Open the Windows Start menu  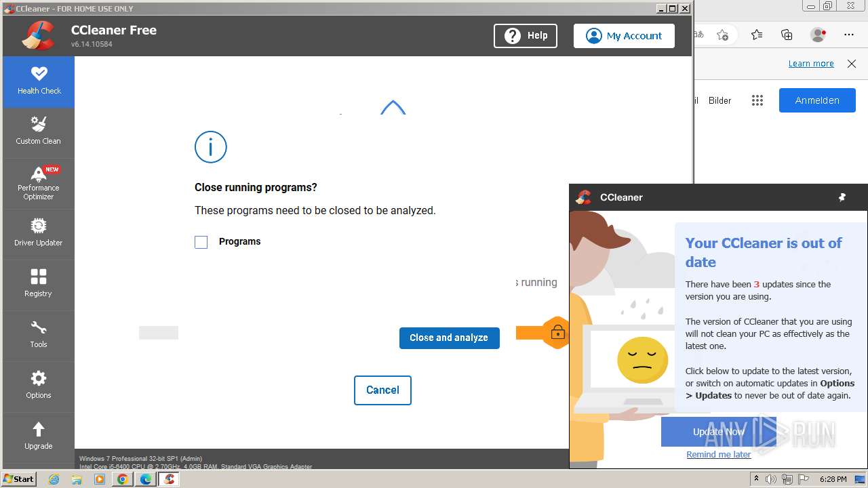coord(19,479)
